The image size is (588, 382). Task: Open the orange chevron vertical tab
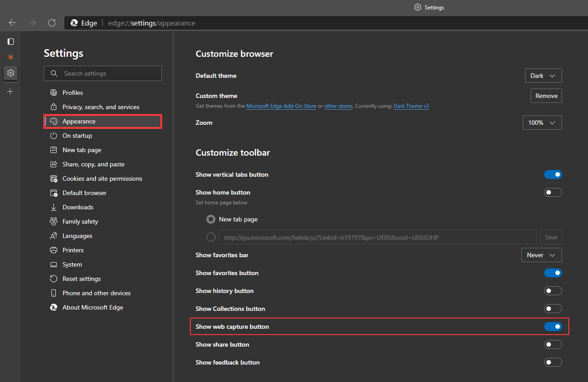[x=11, y=57]
